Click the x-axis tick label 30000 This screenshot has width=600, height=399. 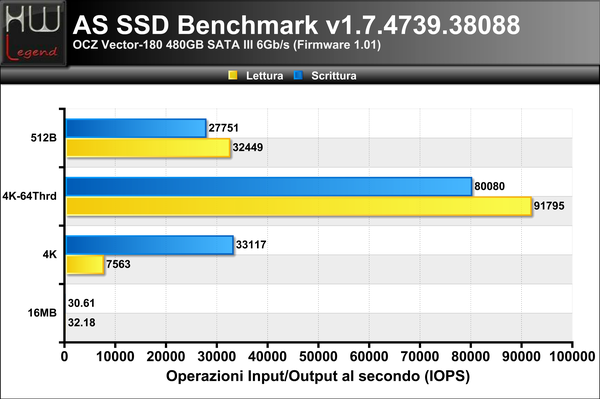click(x=217, y=357)
